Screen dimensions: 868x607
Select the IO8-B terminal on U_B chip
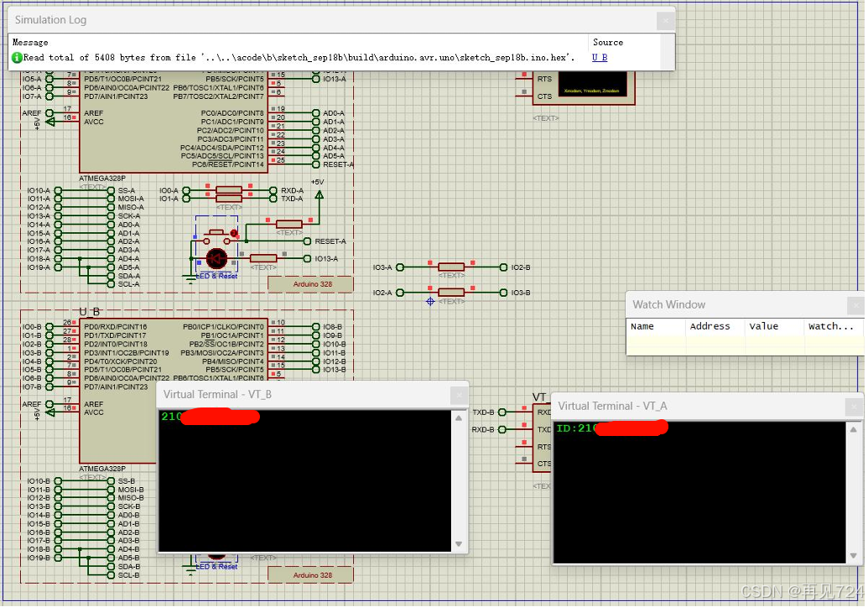tap(315, 327)
